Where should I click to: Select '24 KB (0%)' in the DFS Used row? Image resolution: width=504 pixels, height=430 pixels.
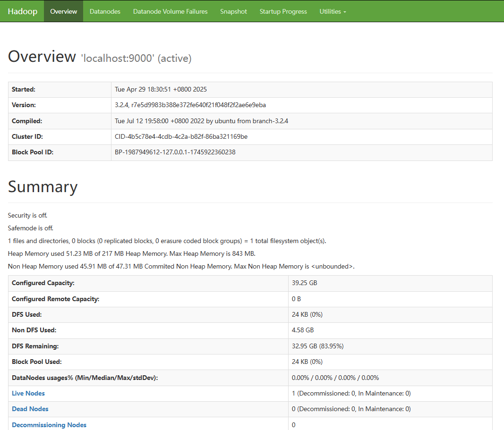308,314
